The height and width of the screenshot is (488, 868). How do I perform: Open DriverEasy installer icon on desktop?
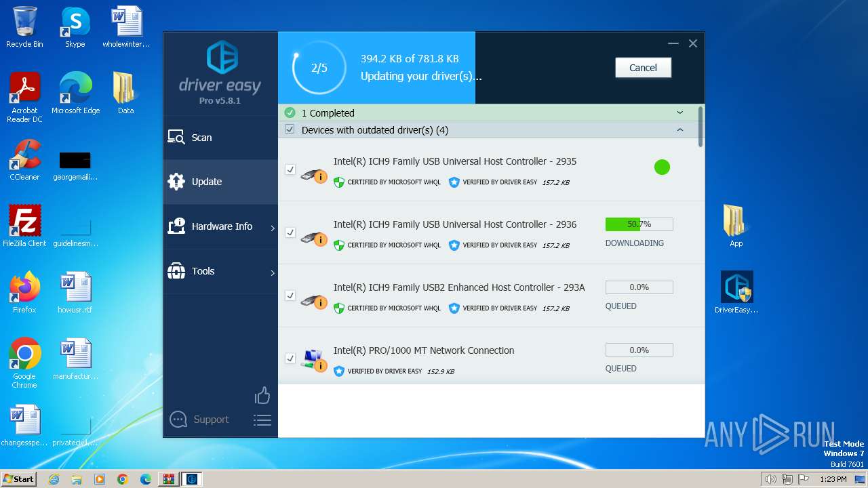click(736, 293)
